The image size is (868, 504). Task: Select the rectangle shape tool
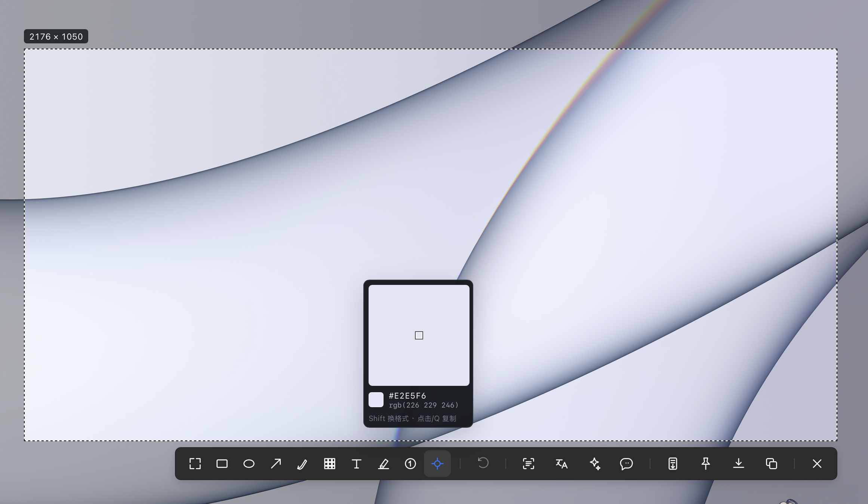(x=222, y=464)
